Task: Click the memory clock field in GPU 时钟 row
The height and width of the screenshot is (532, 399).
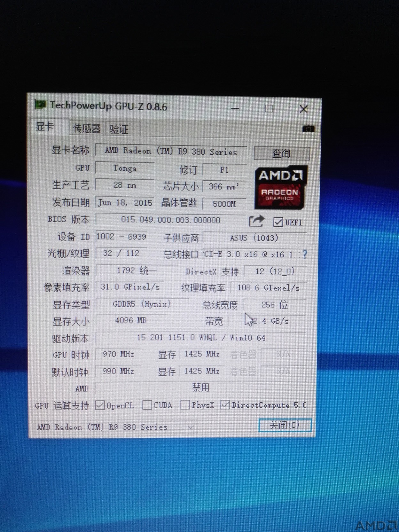Action: click(x=202, y=354)
